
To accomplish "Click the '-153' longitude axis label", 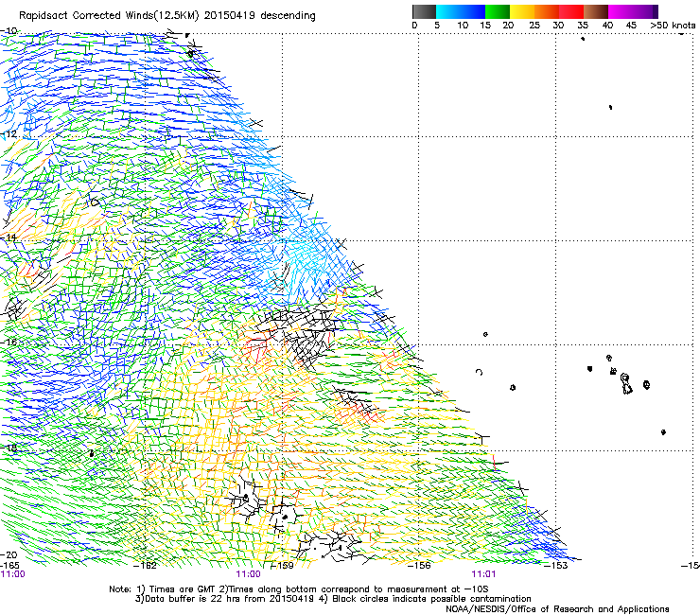I will click(x=556, y=566).
